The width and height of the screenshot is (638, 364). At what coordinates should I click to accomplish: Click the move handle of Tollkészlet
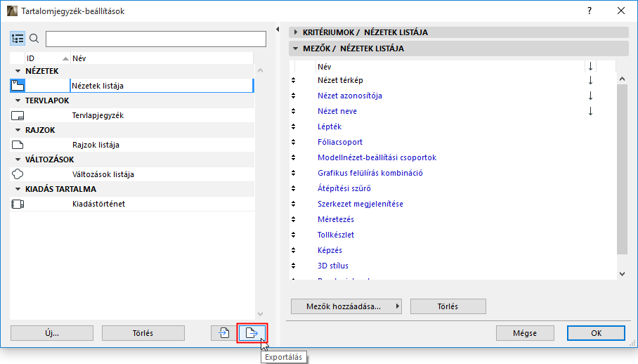pos(294,235)
